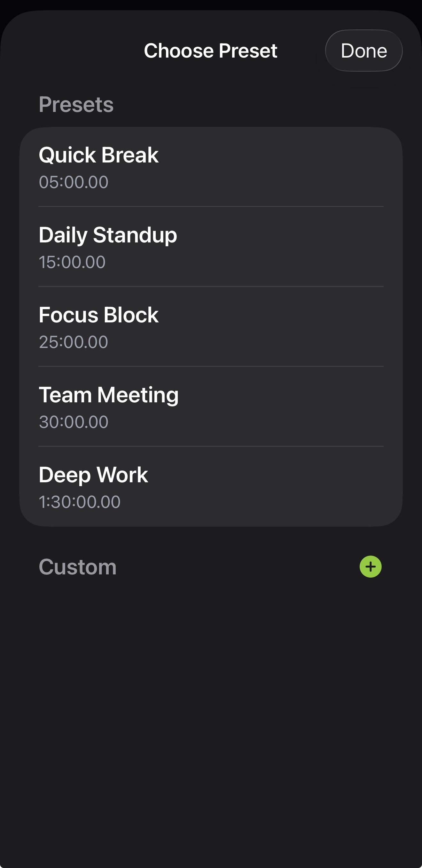
Task: Click the Choose Preset title
Action: 210,51
